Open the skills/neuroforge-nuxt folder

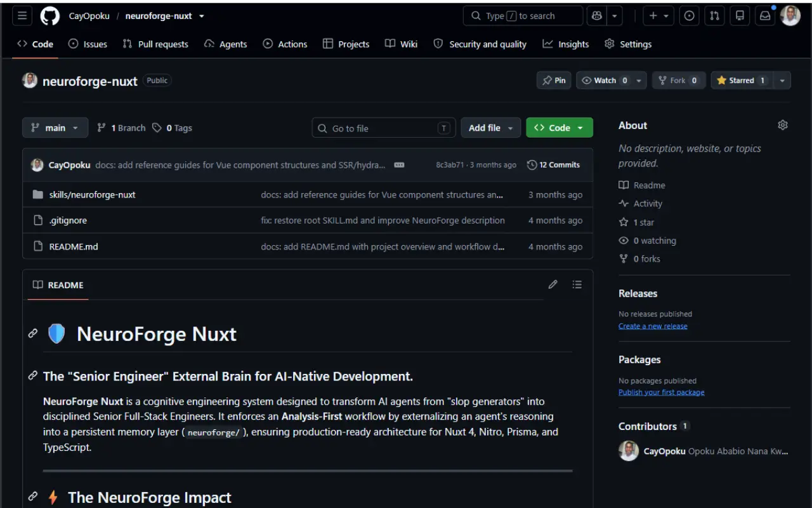(93, 195)
